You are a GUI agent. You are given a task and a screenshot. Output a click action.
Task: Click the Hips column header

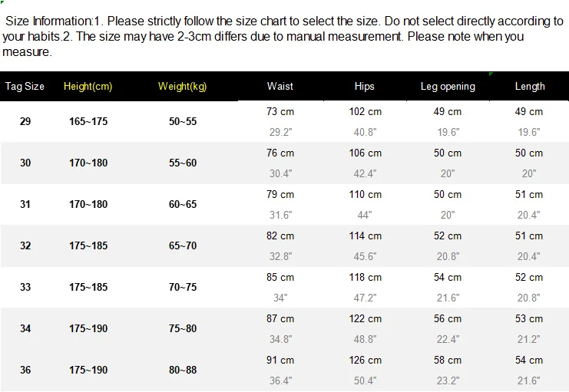pos(364,87)
